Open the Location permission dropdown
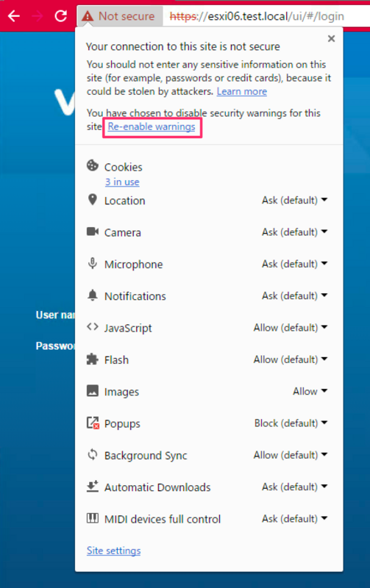370x588 pixels. 294,200
